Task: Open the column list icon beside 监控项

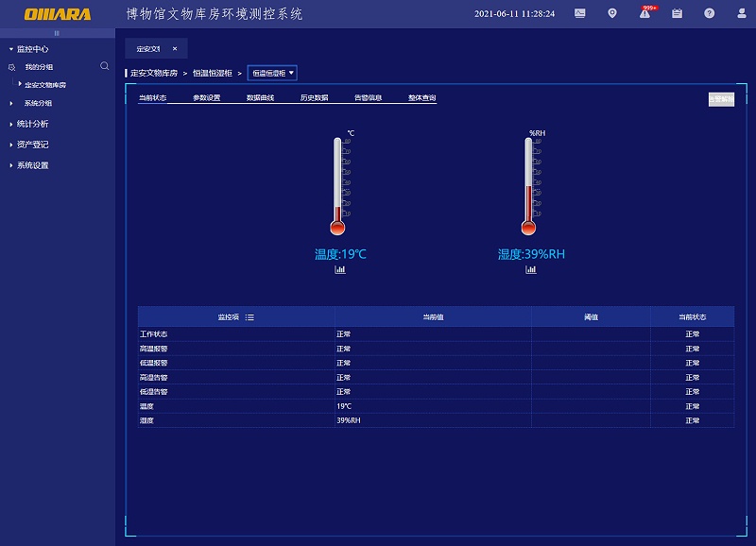Action: [x=249, y=317]
